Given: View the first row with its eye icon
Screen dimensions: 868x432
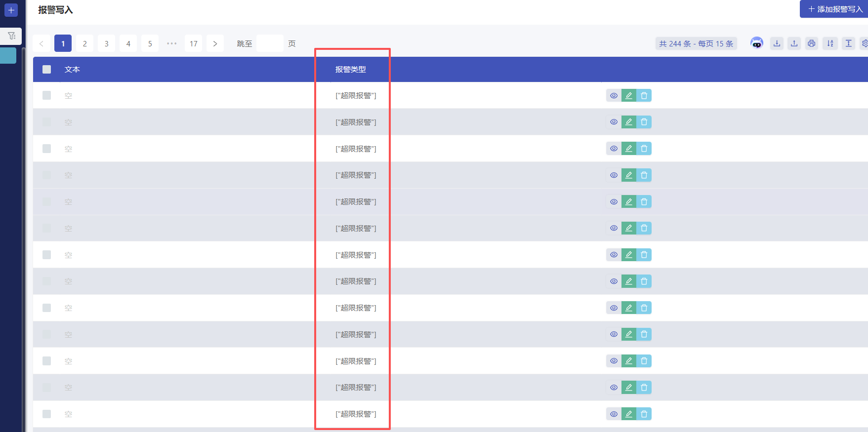Looking at the screenshot, I should (x=614, y=96).
